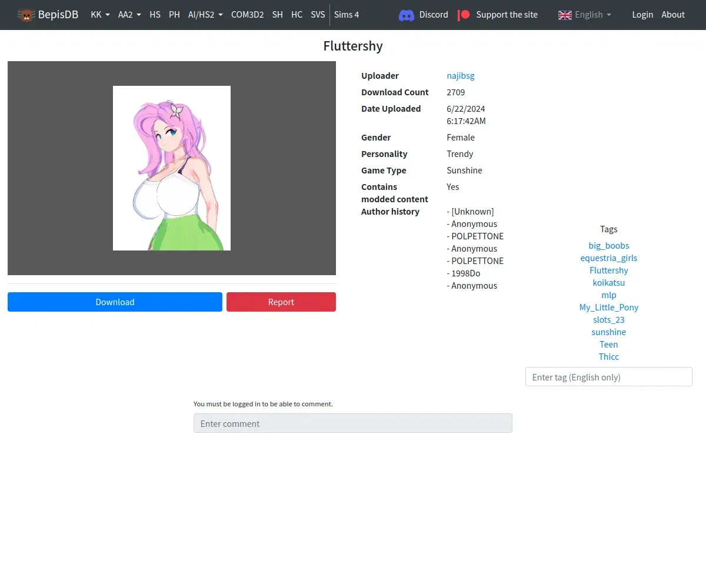Select the slots_23 tag

(609, 319)
